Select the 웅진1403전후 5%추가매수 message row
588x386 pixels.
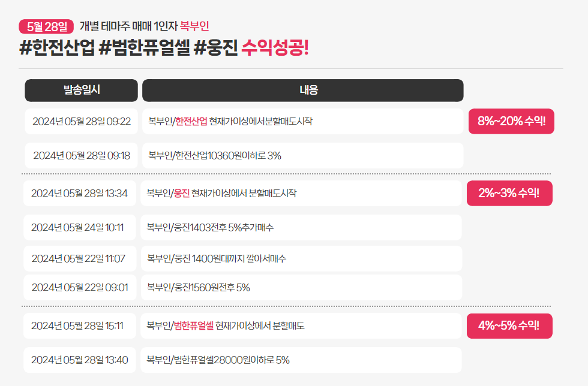click(301, 227)
